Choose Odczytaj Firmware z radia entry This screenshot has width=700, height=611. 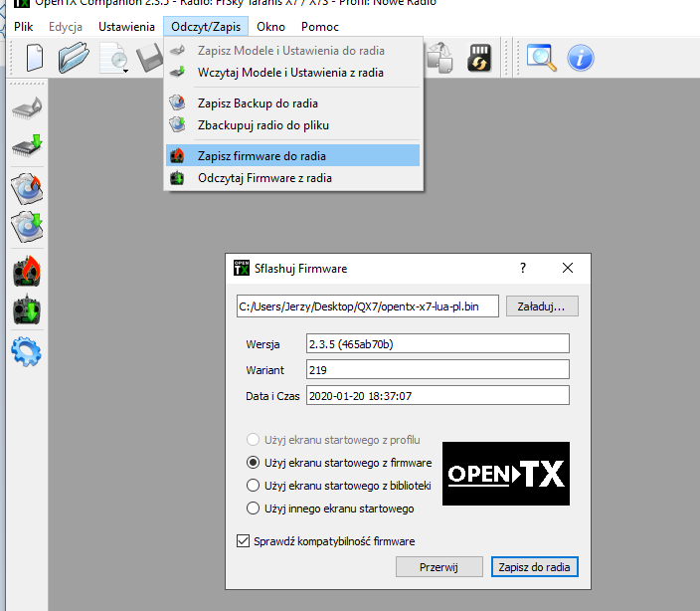tap(292, 178)
